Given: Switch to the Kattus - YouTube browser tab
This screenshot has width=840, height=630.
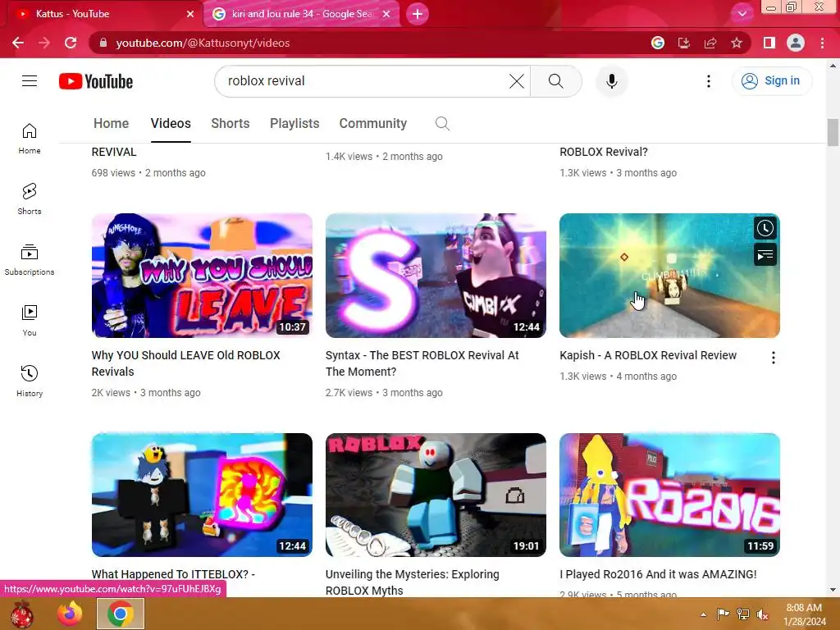Looking at the screenshot, I should pos(102,14).
